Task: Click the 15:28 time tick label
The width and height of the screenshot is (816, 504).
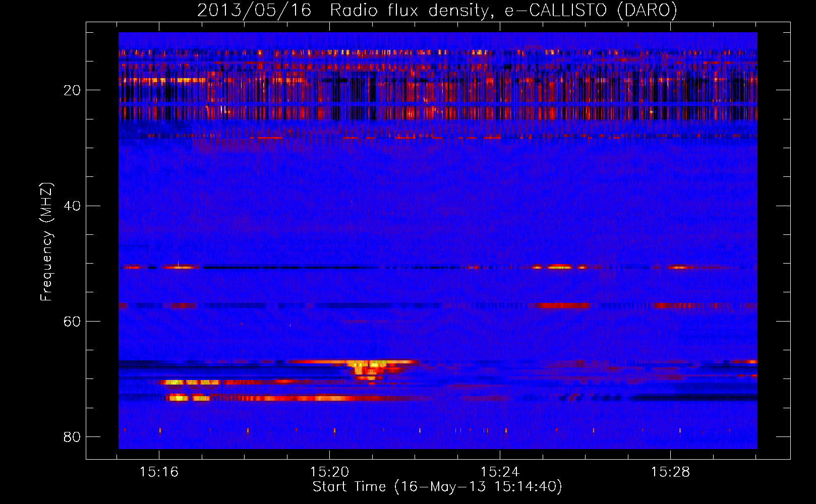Action: click(670, 472)
